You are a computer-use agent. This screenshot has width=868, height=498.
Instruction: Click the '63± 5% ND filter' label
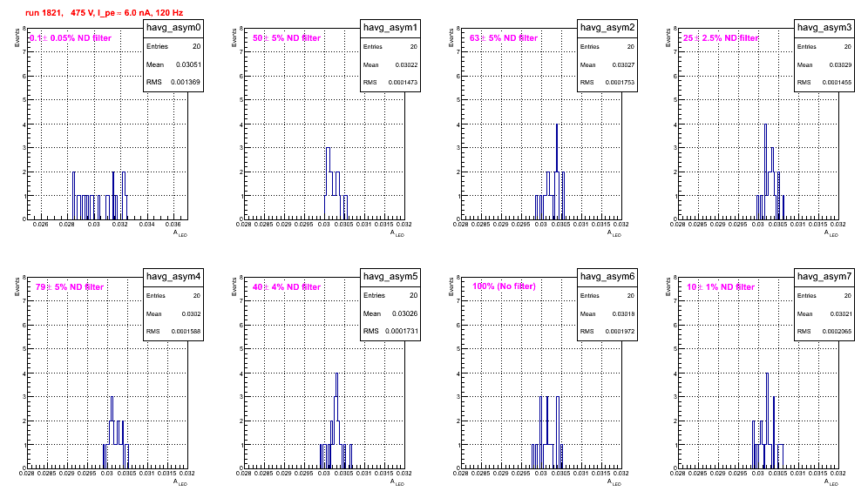pos(504,38)
